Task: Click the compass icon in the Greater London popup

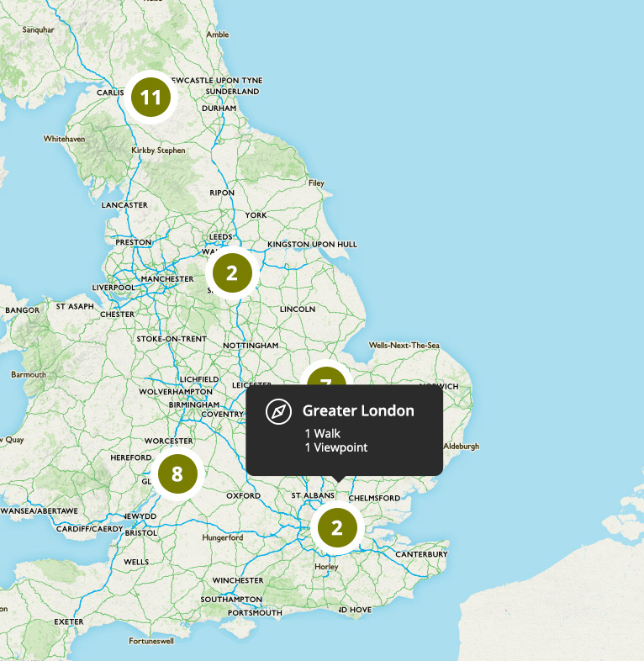Action: click(x=278, y=411)
